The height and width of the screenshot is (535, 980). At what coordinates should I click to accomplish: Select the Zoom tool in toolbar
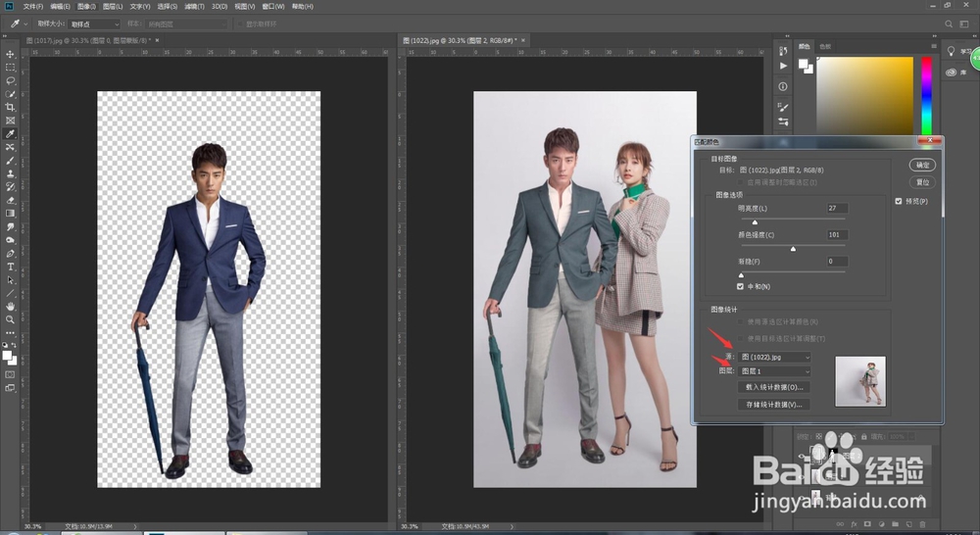(11, 319)
